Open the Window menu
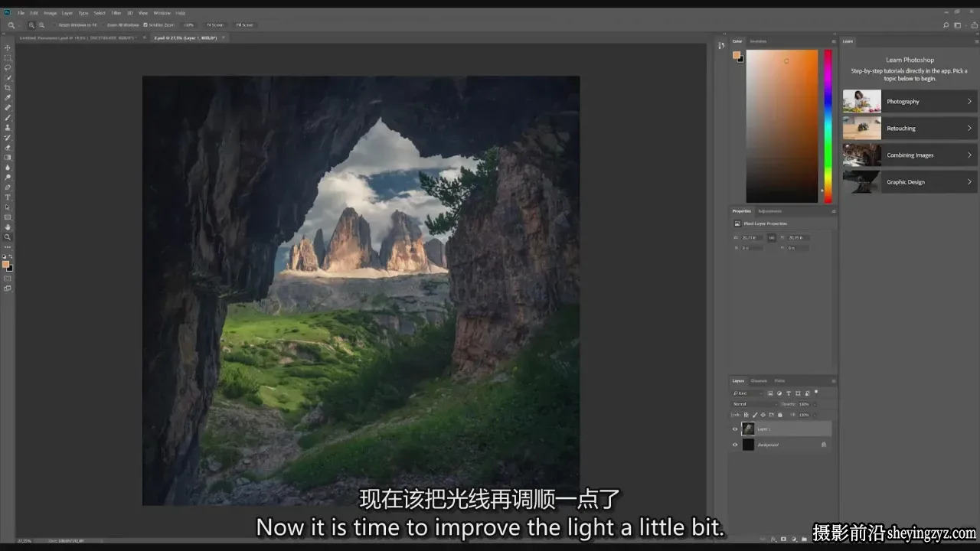The width and height of the screenshot is (980, 551). 162,13
